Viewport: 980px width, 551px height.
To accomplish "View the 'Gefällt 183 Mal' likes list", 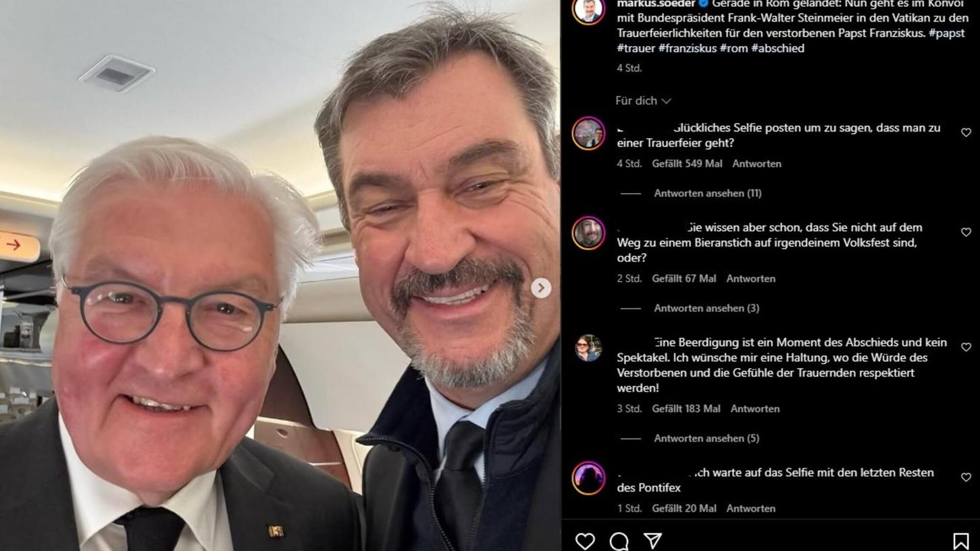I will click(686, 409).
